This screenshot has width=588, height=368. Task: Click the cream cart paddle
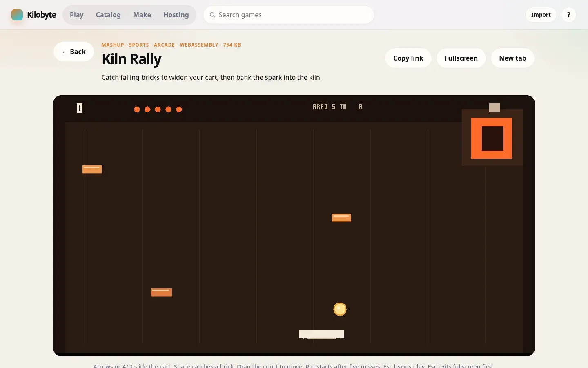point(321,334)
